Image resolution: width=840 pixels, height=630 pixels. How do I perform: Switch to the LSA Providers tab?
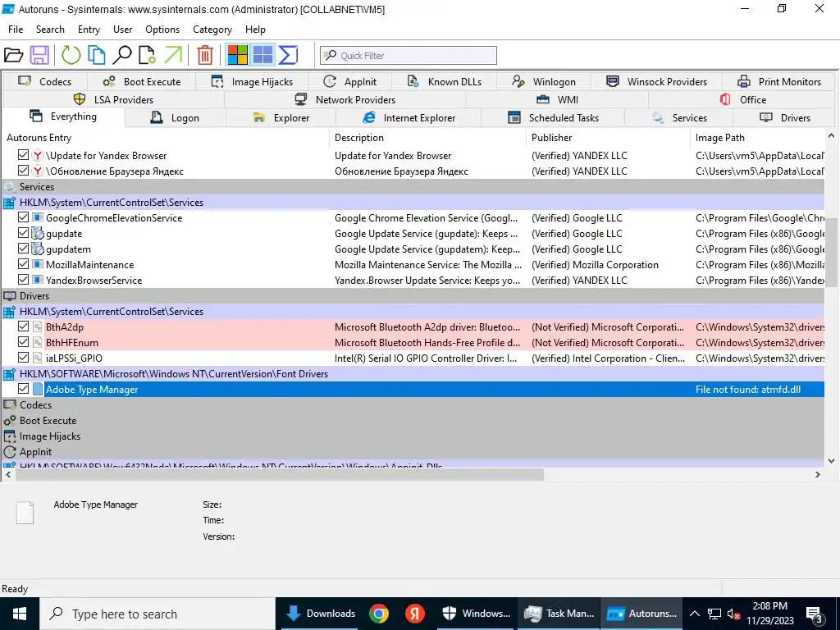[x=113, y=99]
